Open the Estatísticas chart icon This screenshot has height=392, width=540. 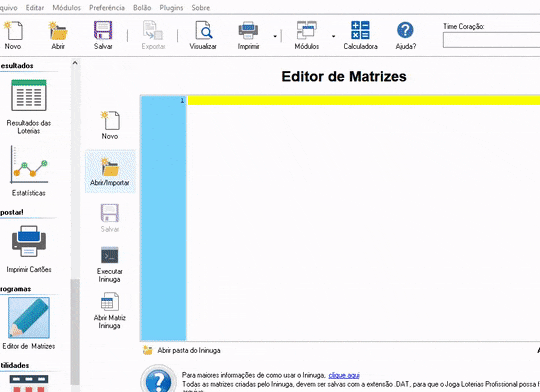[29, 165]
